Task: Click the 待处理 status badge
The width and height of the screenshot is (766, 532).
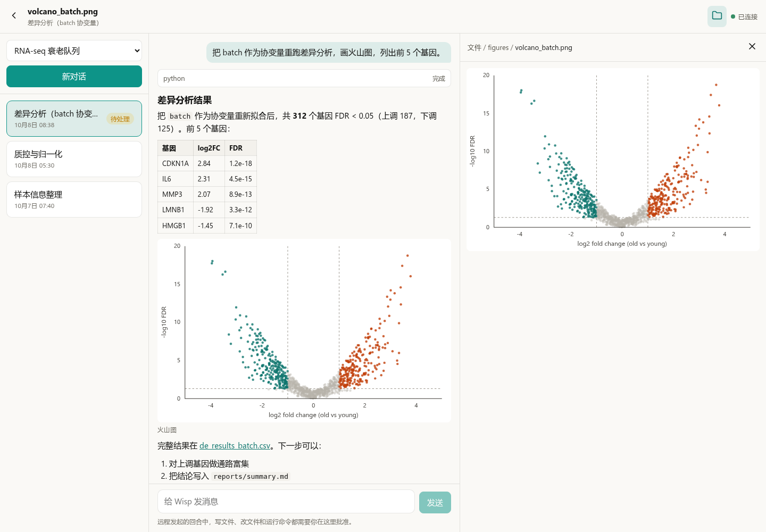Action: pyautogui.click(x=120, y=119)
